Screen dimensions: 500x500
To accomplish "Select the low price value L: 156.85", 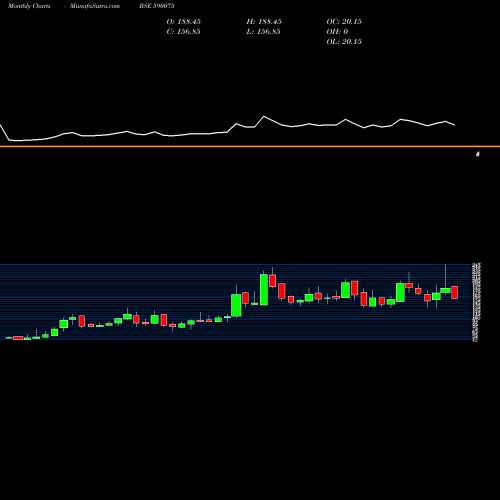I will coord(263,31).
